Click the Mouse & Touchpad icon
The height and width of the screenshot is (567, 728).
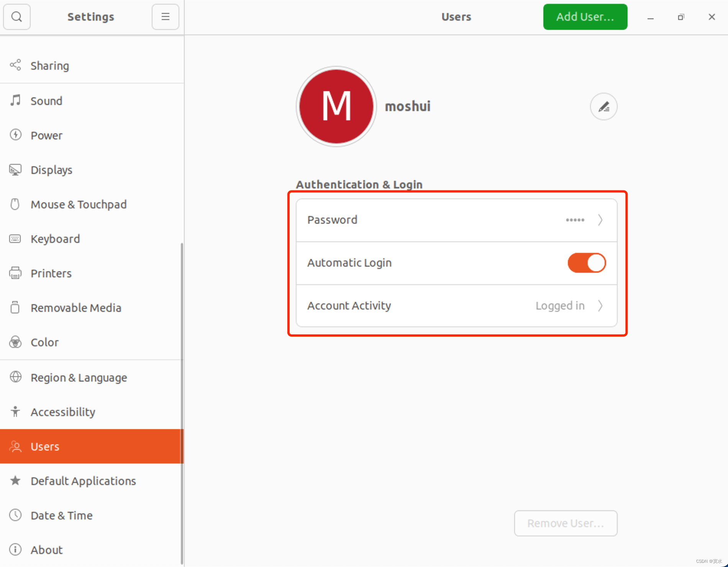coord(15,204)
